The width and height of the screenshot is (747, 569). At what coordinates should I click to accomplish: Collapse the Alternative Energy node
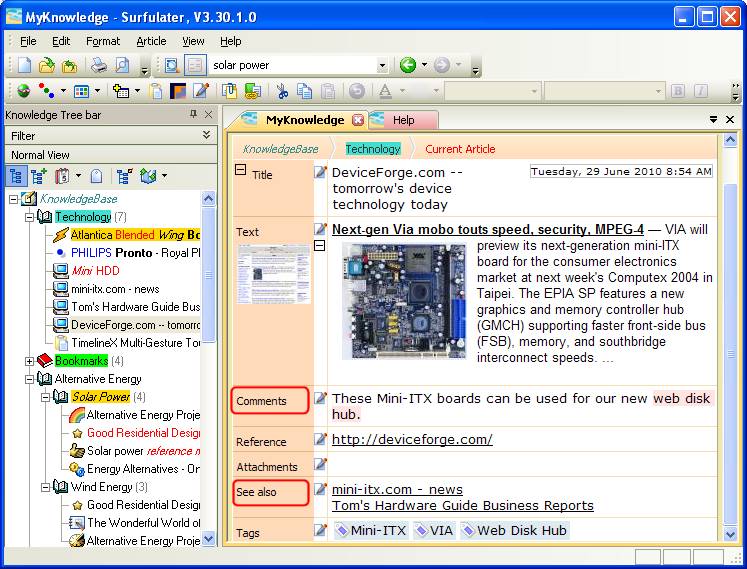[30, 379]
